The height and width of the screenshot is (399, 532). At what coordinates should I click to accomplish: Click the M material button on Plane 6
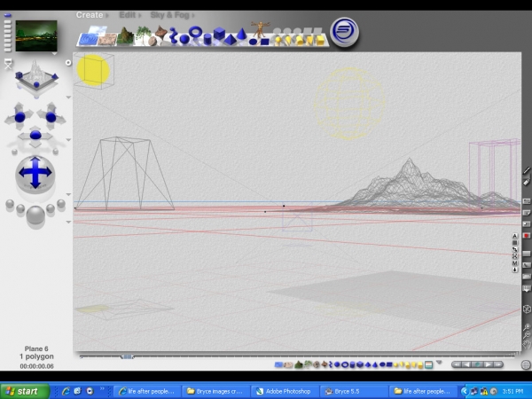[514, 263]
